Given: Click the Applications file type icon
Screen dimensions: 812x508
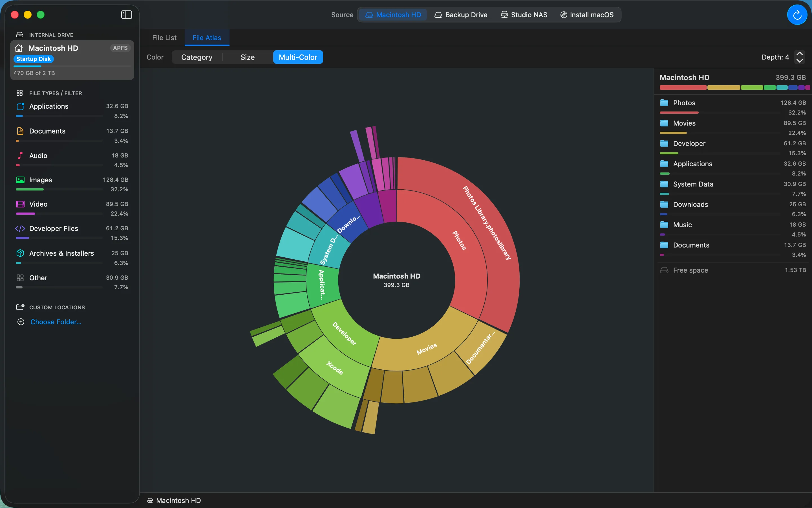Looking at the screenshot, I should (20, 106).
